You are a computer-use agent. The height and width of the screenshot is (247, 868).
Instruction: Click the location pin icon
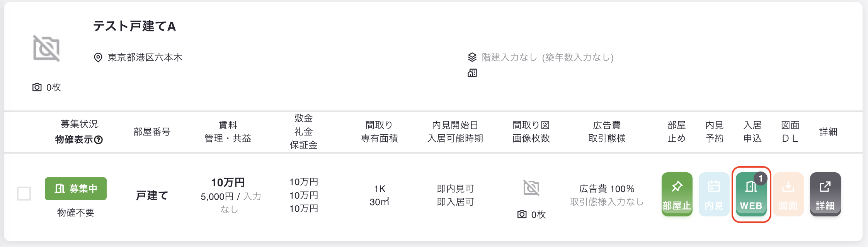pos(98,58)
